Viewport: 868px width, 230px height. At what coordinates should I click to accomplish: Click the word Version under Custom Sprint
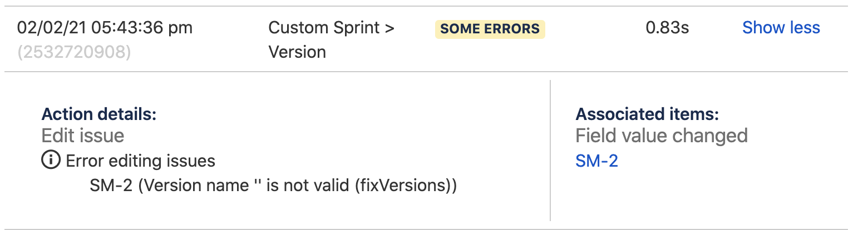coord(297,52)
